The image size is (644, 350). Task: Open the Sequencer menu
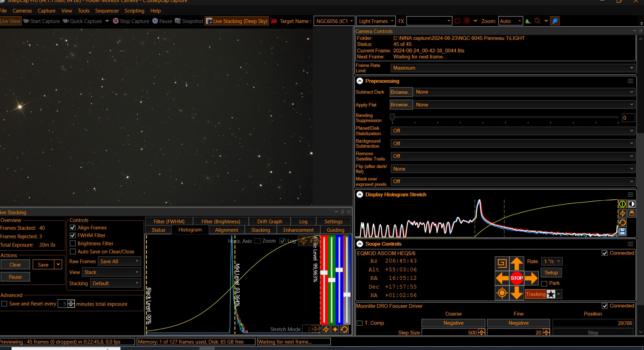107,11
